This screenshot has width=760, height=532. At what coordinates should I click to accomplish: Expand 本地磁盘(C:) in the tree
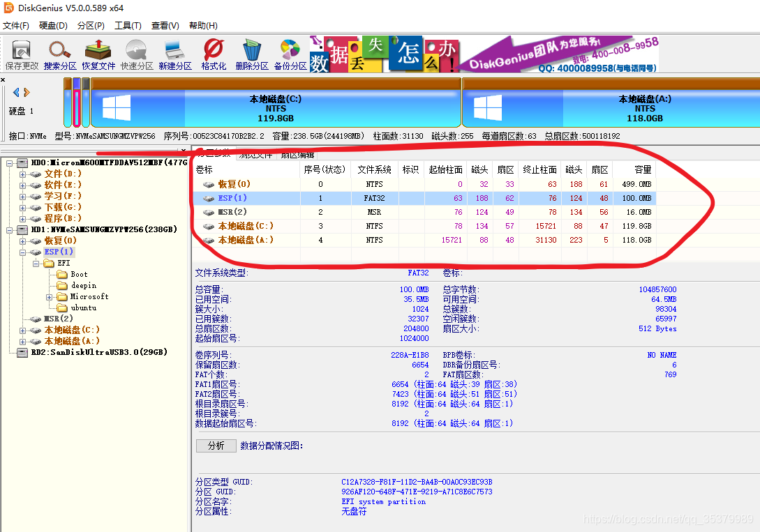tap(22, 330)
